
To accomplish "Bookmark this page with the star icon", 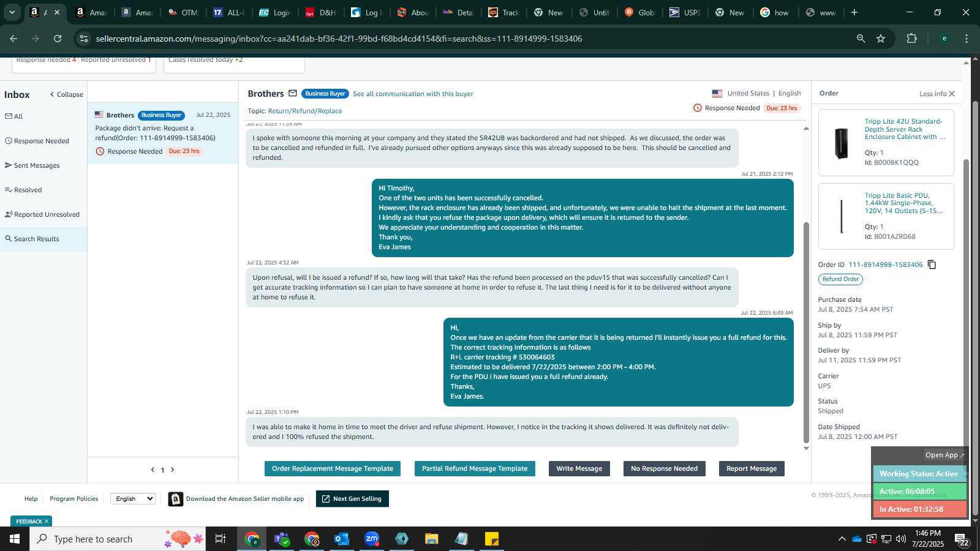I will [881, 39].
